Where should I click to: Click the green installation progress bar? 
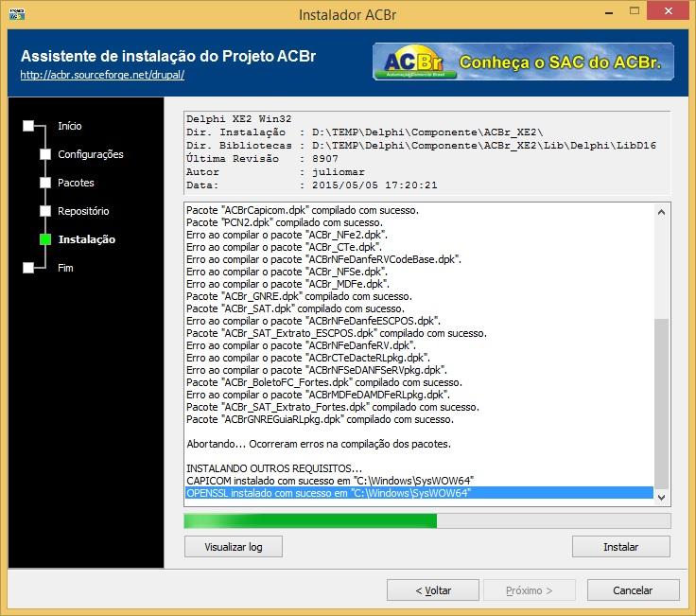point(427,521)
